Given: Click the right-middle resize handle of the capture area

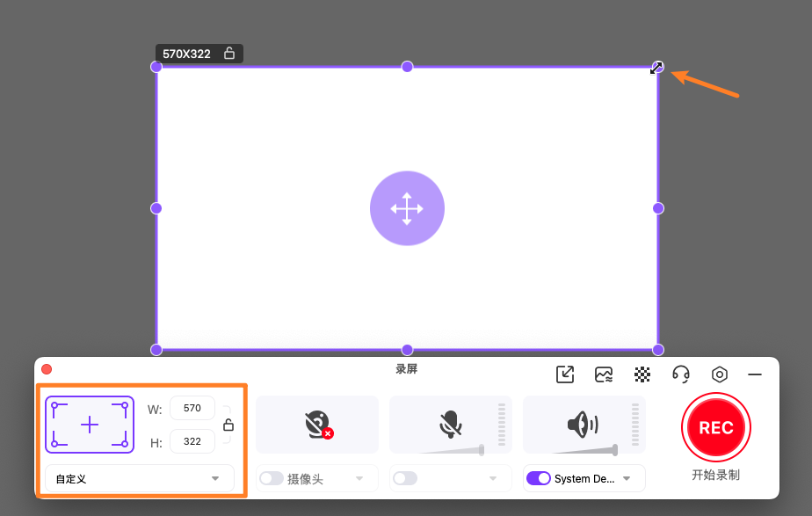Looking at the screenshot, I should 658,208.
